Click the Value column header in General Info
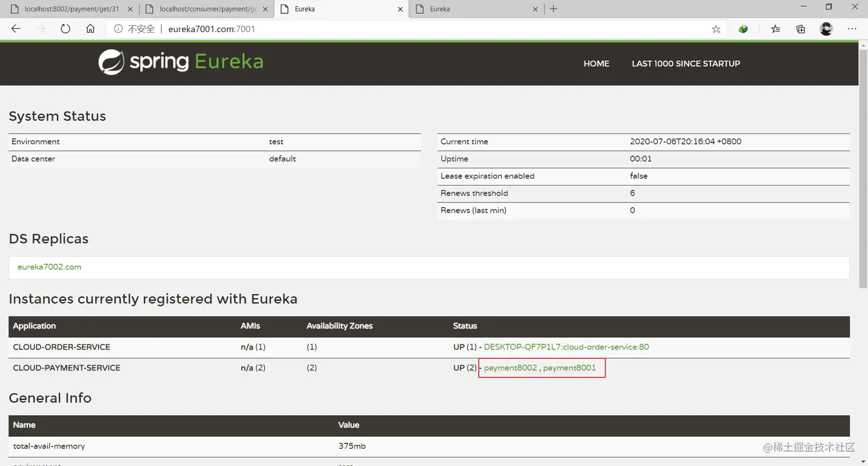 (x=349, y=425)
